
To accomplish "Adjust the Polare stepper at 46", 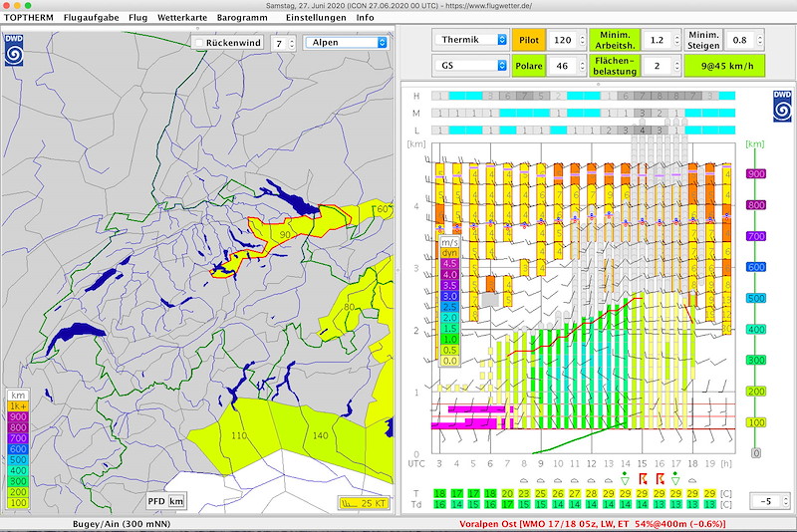I will (583, 66).
